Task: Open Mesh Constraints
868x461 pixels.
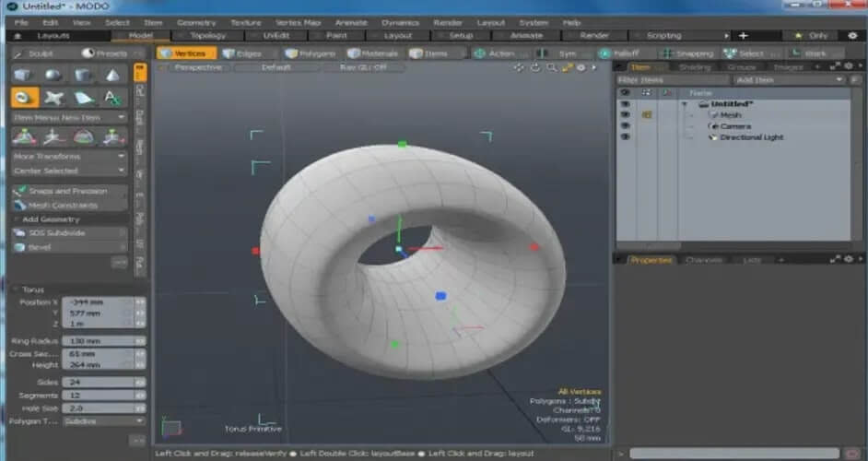Action: point(69,205)
